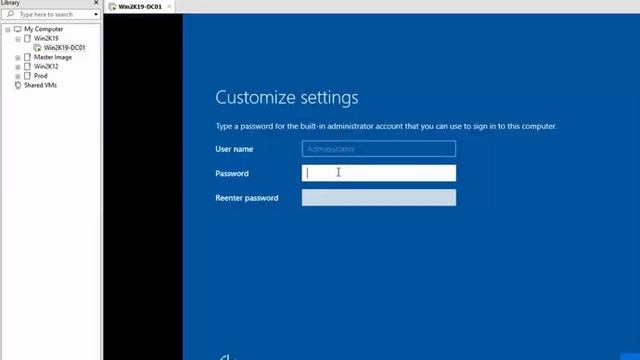Screen dimensions: 640x360
Task: Select the Prod folder
Action: pyautogui.click(x=40, y=76)
